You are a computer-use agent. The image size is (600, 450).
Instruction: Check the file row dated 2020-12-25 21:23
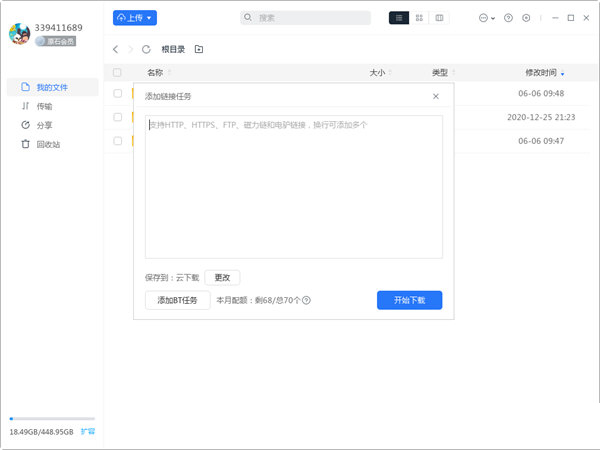117,117
